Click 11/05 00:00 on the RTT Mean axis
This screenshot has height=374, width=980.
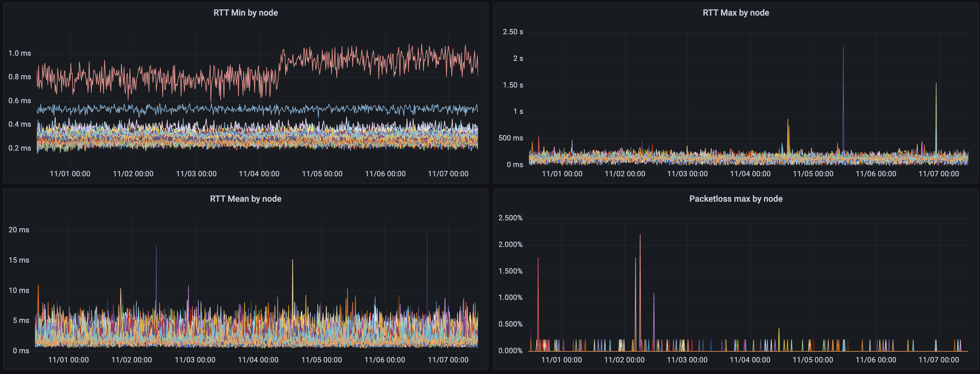pos(321,360)
